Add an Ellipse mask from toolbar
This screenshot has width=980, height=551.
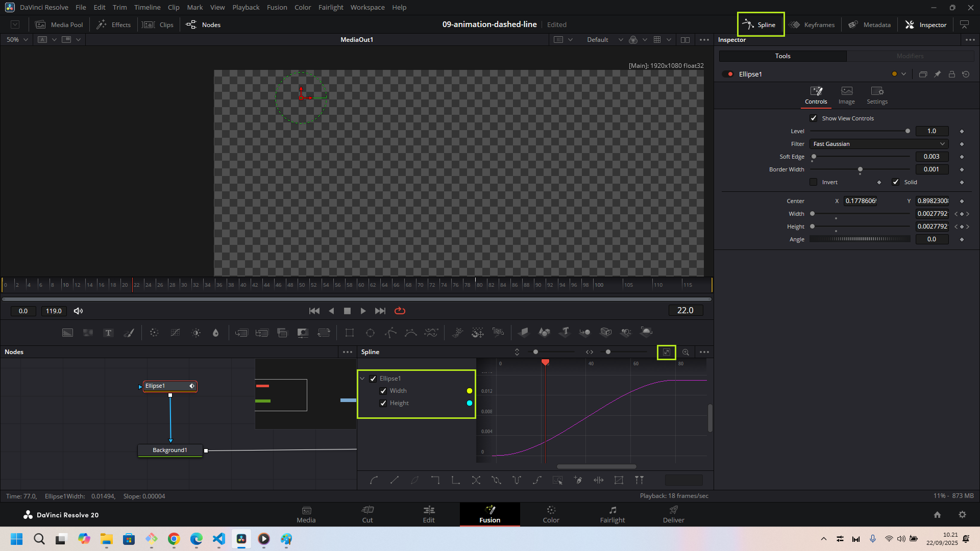(370, 333)
